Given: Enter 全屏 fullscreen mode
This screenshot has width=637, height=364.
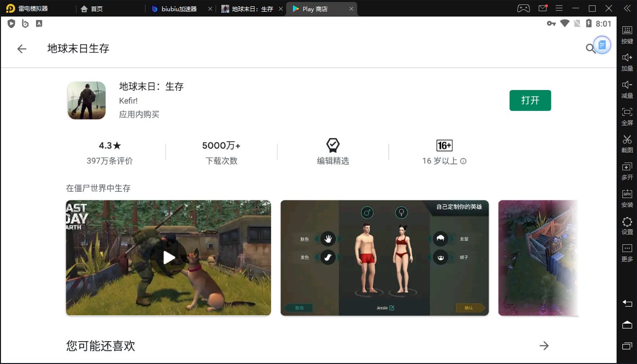Looking at the screenshot, I should [x=627, y=116].
